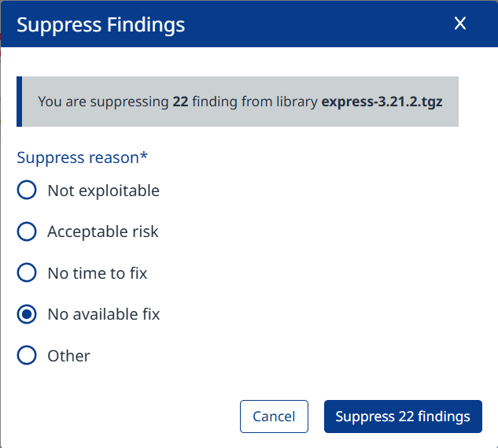This screenshot has height=448, width=498.
Task: Close the Suppress Findings dialog
Action: click(x=460, y=24)
